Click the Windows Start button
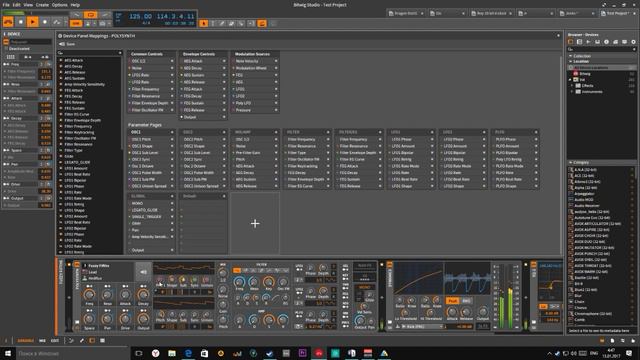 click(7, 353)
